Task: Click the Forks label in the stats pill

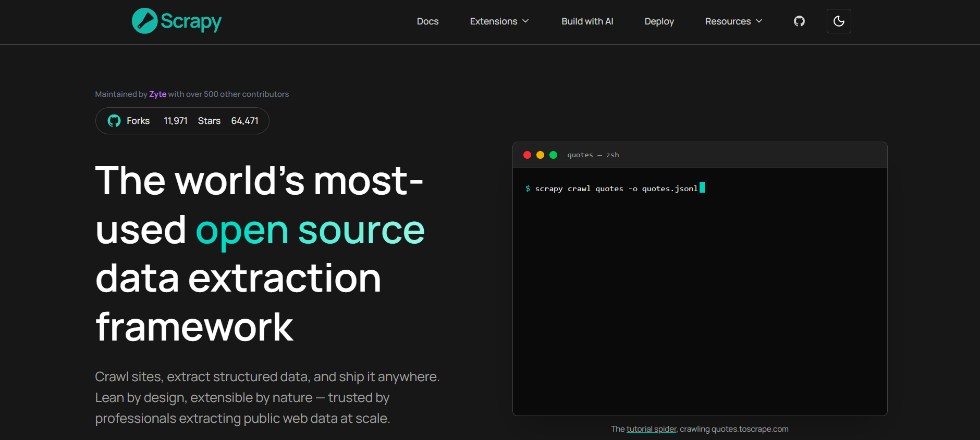Action: [138, 121]
